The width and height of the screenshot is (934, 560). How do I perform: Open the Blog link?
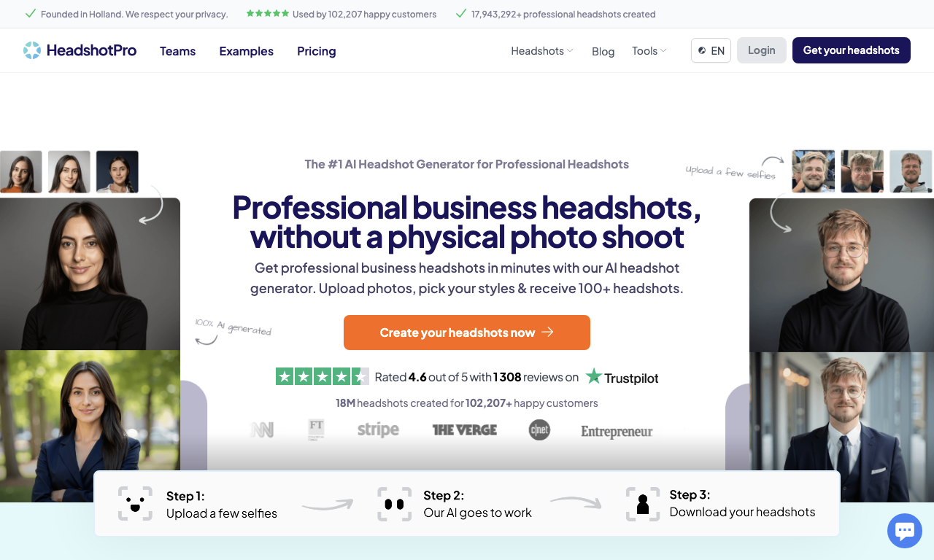(x=603, y=51)
